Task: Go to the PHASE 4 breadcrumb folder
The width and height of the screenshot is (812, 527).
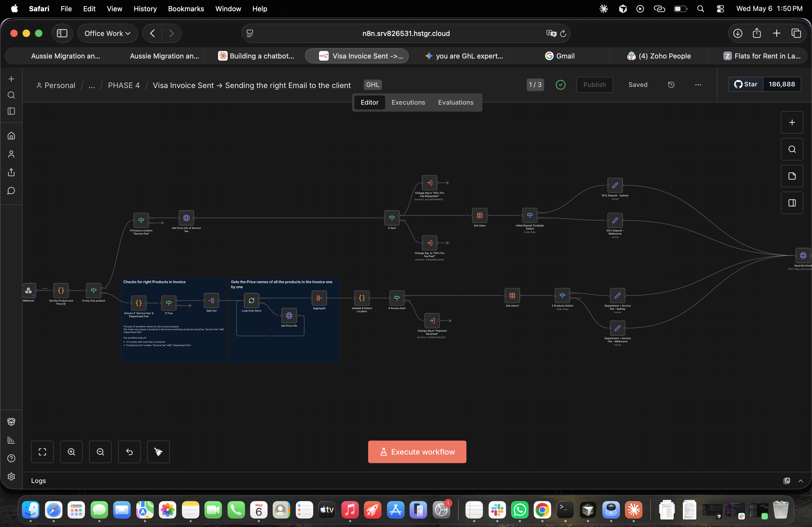Action: click(x=124, y=85)
